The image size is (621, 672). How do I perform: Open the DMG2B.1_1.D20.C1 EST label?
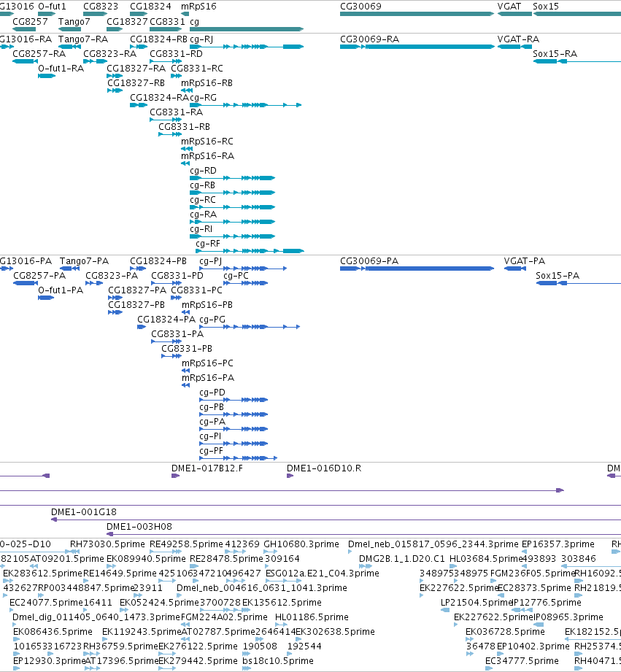click(402, 559)
